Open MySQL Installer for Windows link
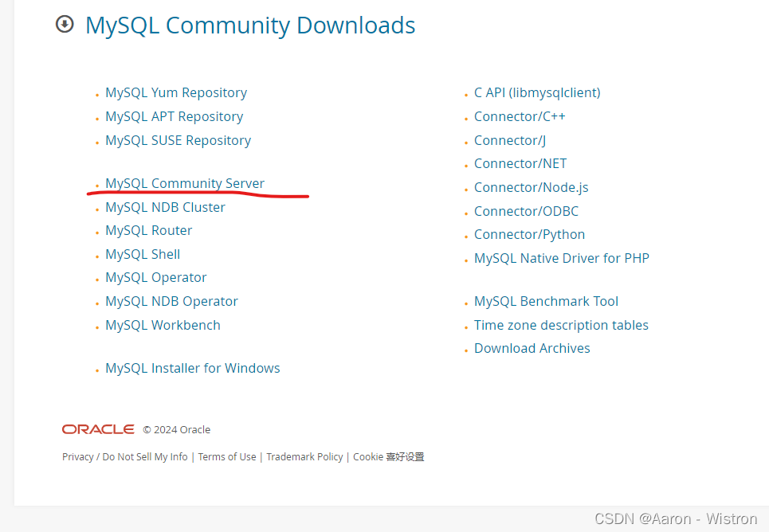The height and width of the screenshot is (532, 769). click(x=193, y=368)
